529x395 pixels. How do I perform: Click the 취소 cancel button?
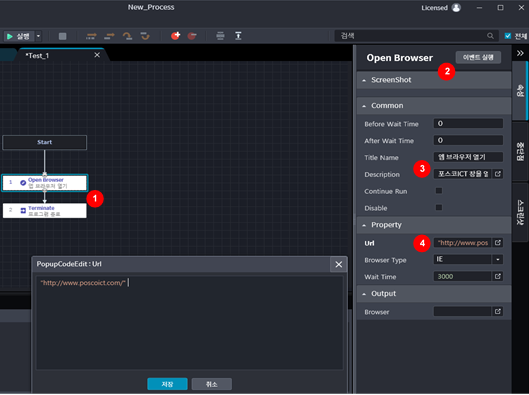pos(212,384)
